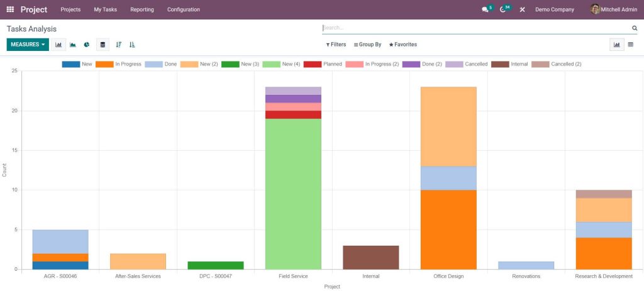Switch to bar chart mode
Screen dimensions: 644x291
pyautogui.click(x=58, y=45)
